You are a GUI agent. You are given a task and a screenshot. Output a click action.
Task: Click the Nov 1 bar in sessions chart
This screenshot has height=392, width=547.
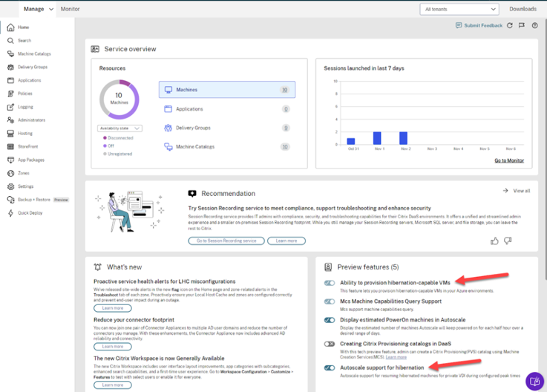click(x=377, y=138)
